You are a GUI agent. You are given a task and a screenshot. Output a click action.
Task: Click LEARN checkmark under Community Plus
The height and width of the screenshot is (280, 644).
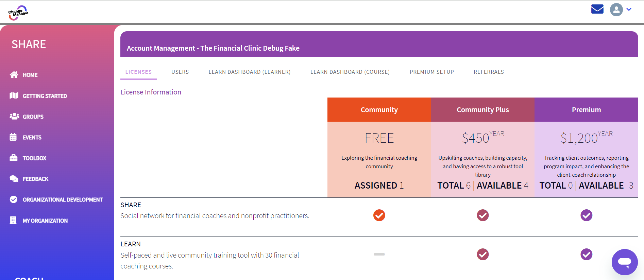point(482,254)
